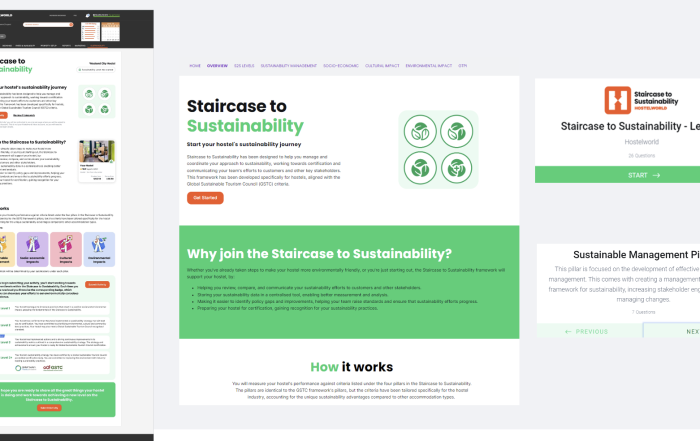Click the orange button in the levels panel
This screenshot has height=441, width=700.
[x=97, y=284]
